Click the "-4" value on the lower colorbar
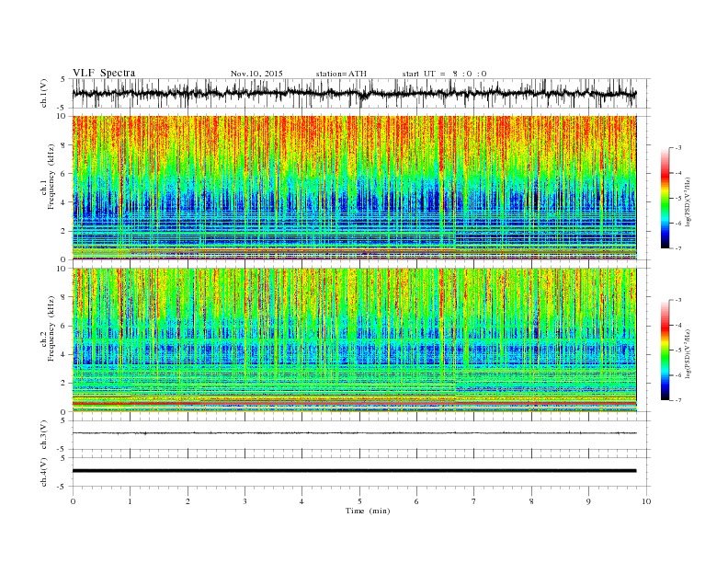 (678, 325)
